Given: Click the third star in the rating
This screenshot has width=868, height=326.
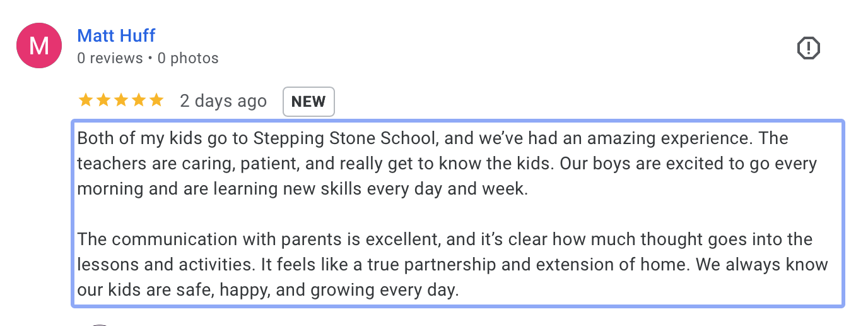Looking at the screenshot, I should click(120, 100).
